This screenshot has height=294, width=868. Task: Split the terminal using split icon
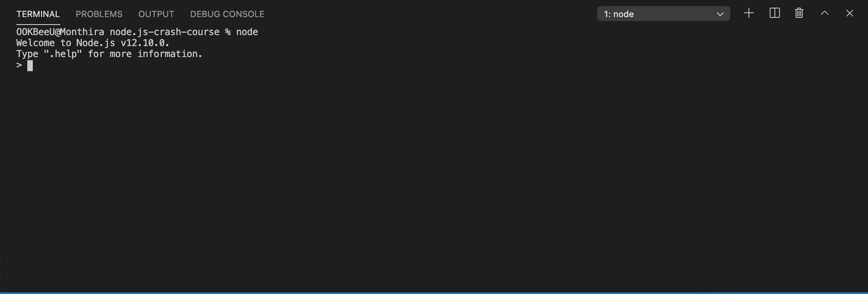775,13
